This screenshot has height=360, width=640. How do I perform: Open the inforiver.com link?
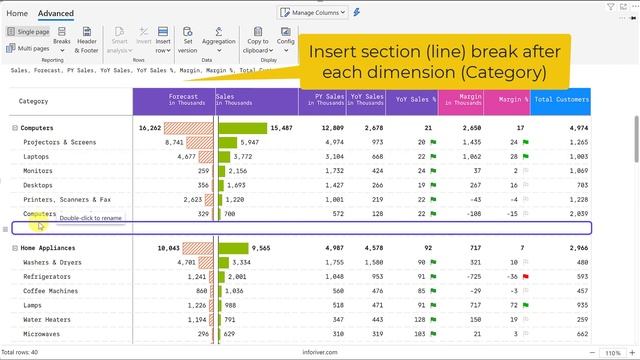pyautogui.click(x=320, y=352)
